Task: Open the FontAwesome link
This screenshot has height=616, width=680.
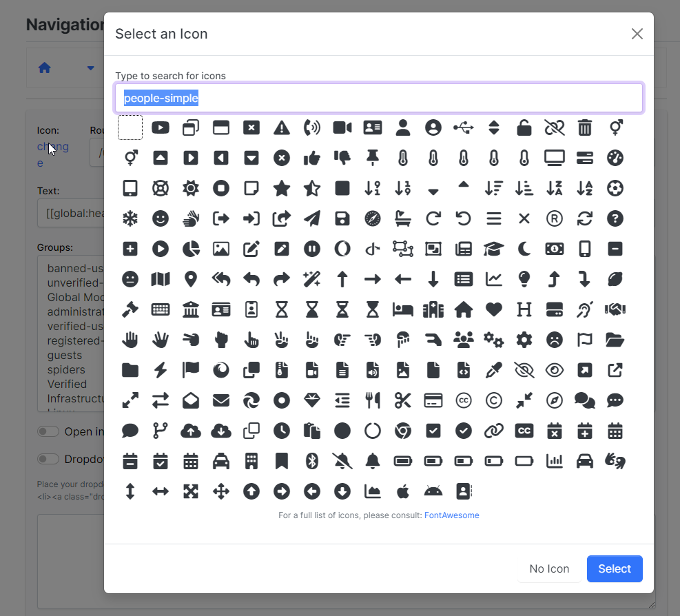Action: coord(451,515)
